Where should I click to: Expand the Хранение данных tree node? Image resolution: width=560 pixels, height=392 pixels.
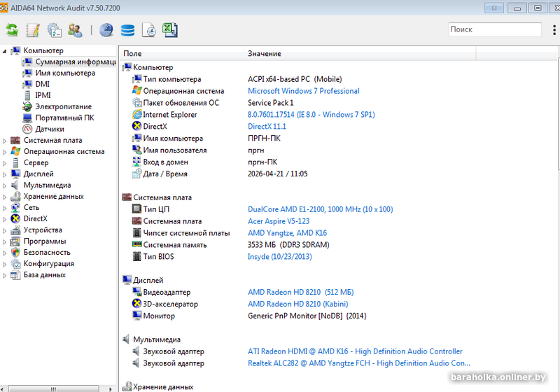coord(4,197)
